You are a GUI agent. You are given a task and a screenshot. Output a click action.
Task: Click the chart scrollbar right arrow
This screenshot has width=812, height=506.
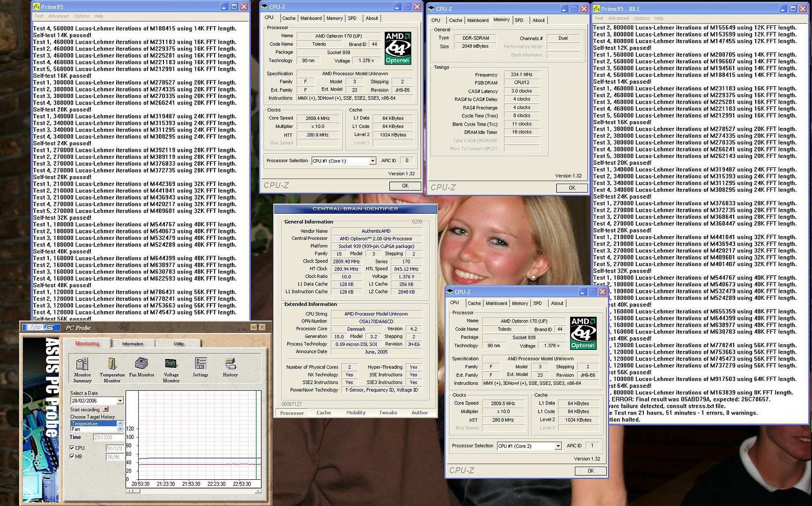pos(258,491)
